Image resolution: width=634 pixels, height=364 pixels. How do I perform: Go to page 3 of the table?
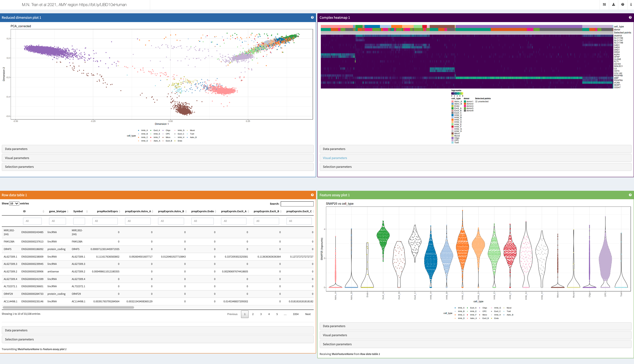[x=261, y=314]
